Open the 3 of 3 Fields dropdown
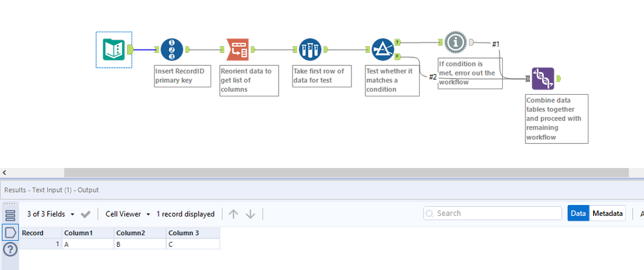This screenshot has height=270, width=644. click(51, 214)
